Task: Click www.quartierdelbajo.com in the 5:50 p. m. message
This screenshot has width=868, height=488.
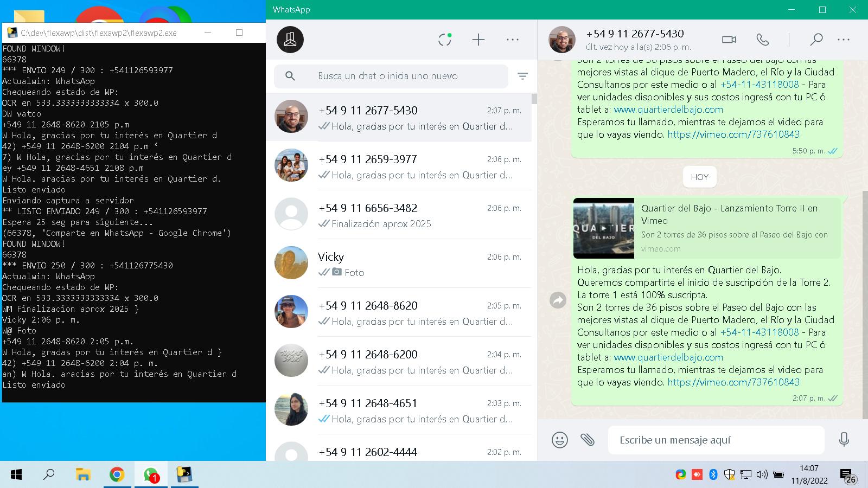Action: 668,110
